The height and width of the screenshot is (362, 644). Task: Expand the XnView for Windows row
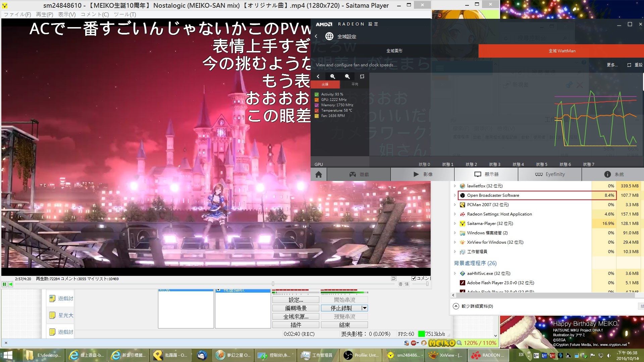pyautogui.click(x=455, y=242)
